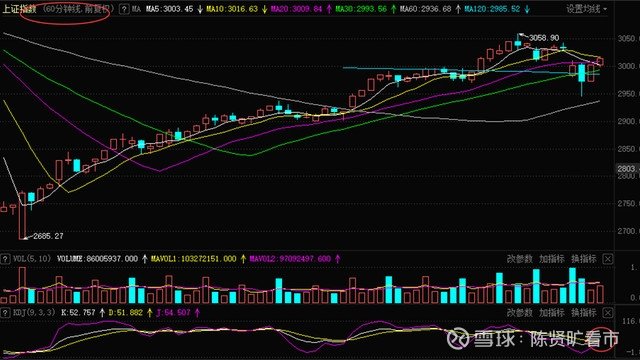This screenshot has width=640, height=360.
Task: Close the KDJ indicator panel
Action: coord(608,313)
